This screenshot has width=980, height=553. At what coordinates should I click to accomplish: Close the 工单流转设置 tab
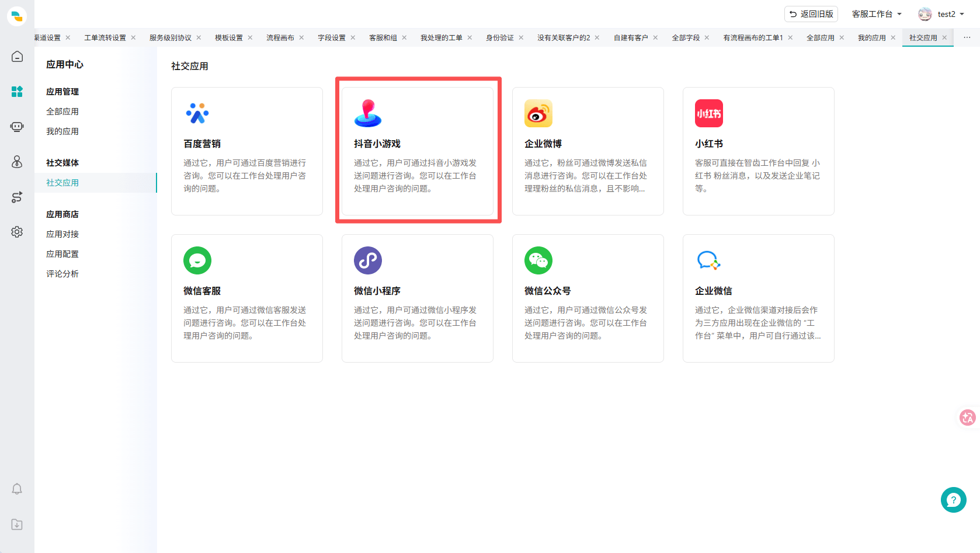point(133,37)
